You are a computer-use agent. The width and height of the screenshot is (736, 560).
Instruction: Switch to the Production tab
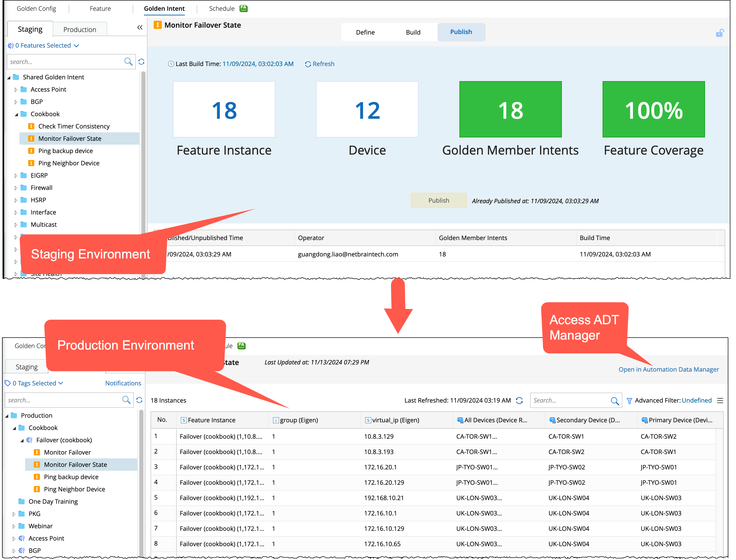click(x=80, y=29)
